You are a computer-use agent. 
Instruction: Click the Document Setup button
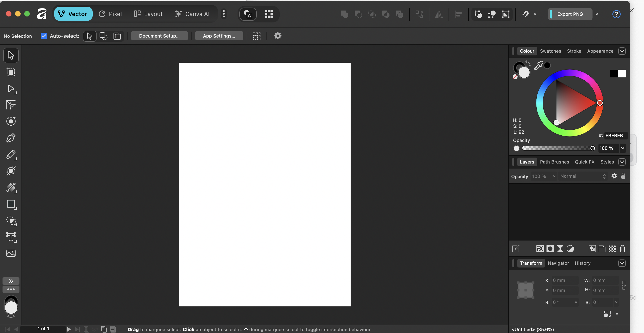[159, 36]
